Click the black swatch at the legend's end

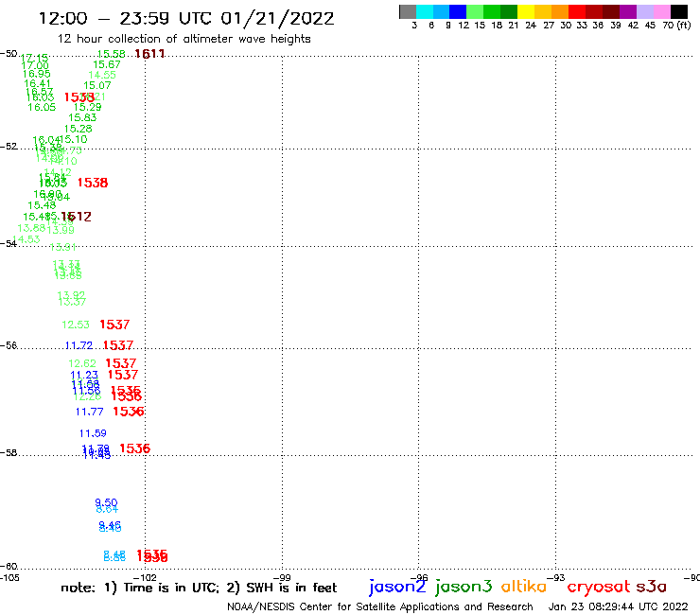tap(678, 11)
